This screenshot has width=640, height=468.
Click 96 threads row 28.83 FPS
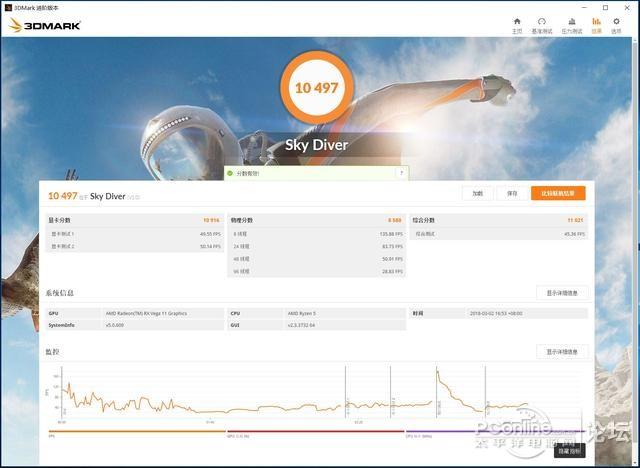pyautogui.click(x=316, y=271)
